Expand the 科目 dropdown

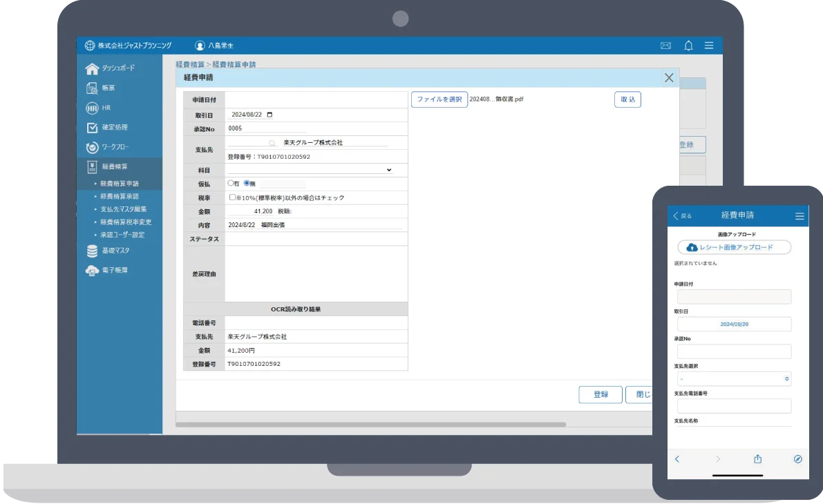[388, 170]
